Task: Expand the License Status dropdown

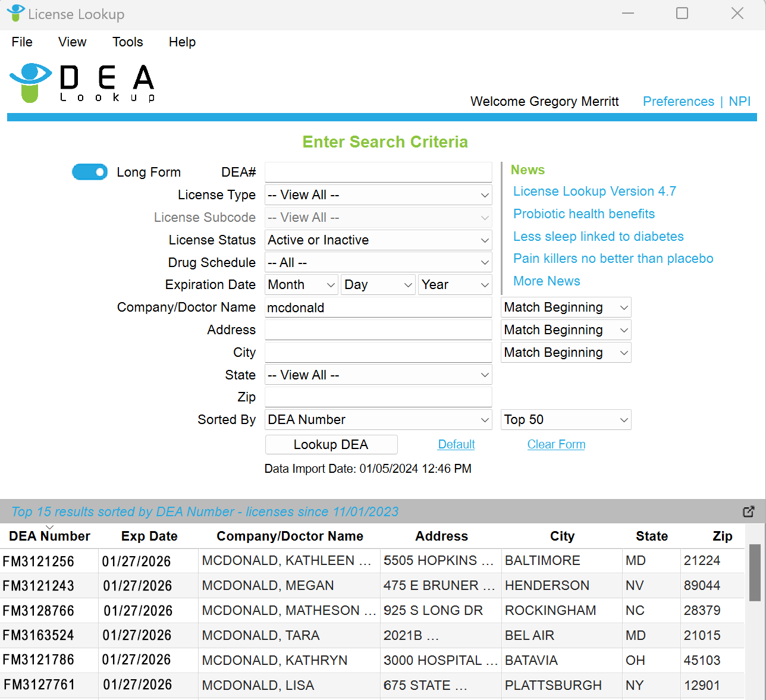Action: [x=378, y=240]
